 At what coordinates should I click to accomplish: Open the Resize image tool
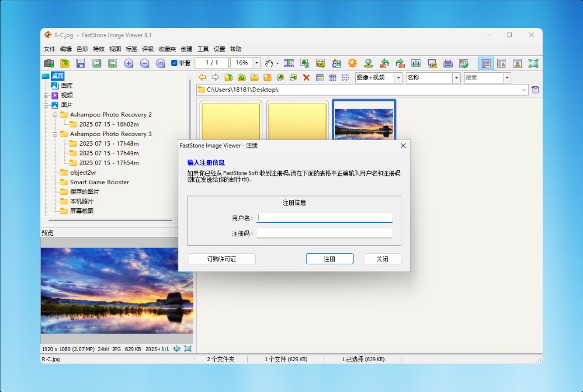click(305, 63)
